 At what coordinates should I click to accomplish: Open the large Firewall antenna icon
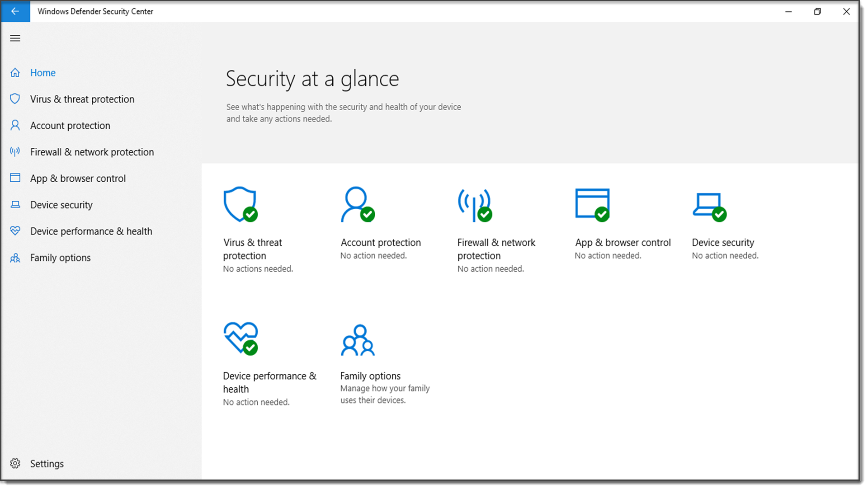pyautogui.click(x=475, y=205)
